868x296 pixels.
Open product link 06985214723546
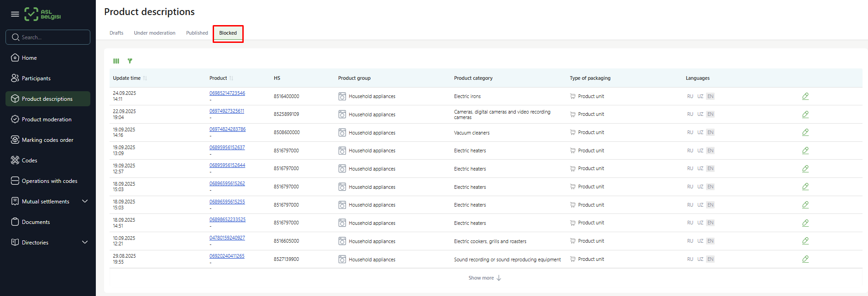coord(227,93)
